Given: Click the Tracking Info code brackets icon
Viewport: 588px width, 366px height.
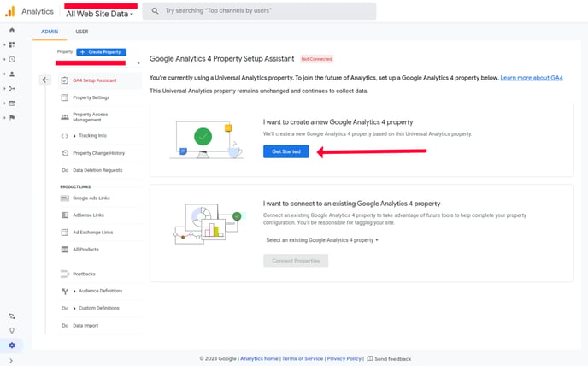Looking at the screenshot, I should coord(64,136).
